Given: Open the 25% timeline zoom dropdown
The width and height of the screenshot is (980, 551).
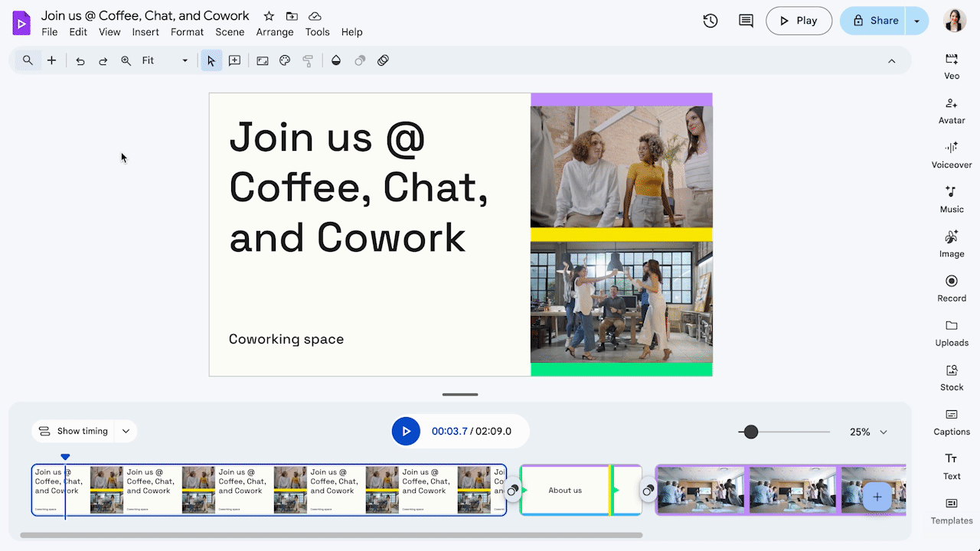Looking at the screenshot, I should coord(868,432).
